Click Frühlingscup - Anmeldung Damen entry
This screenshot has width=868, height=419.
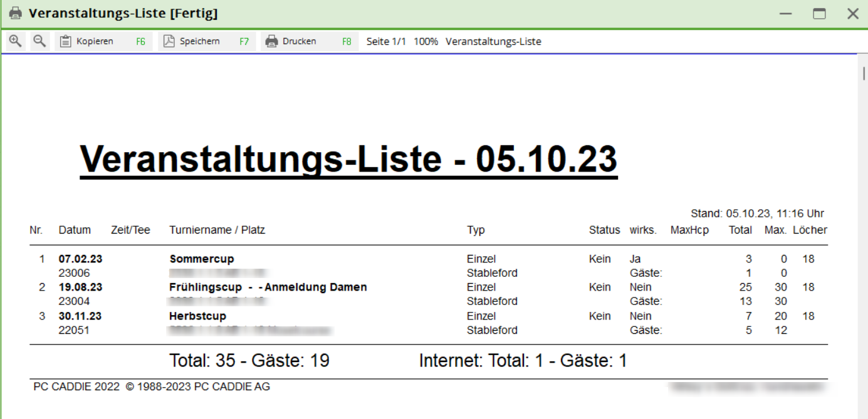click(x=268, y=287)
